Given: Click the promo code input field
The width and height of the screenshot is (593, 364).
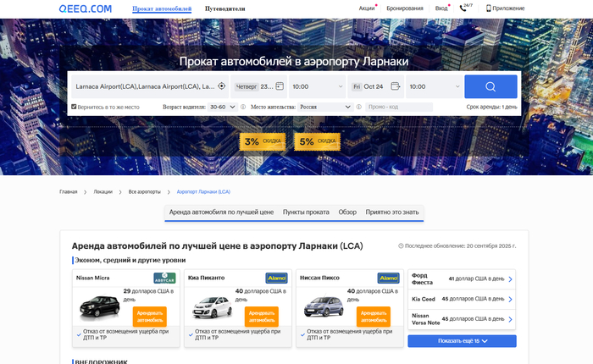Looking at the screenshot, I should click(x=398, y=108).
